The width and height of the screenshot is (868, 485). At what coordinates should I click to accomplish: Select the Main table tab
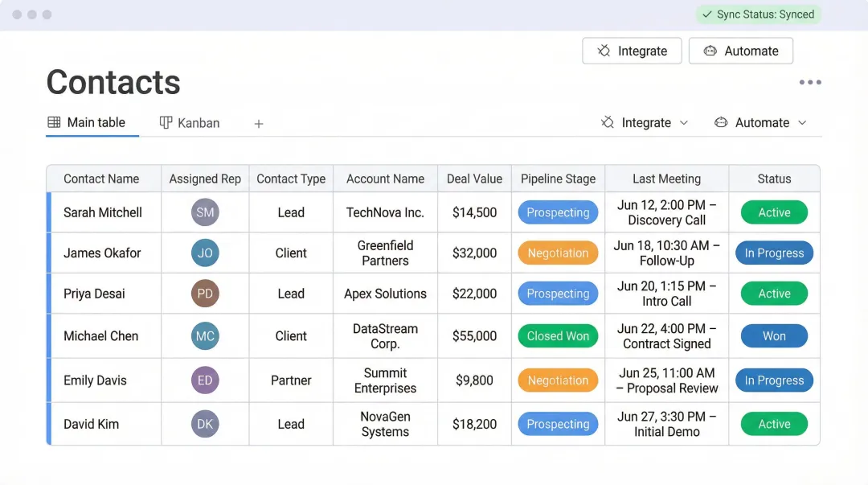(91, 122)
